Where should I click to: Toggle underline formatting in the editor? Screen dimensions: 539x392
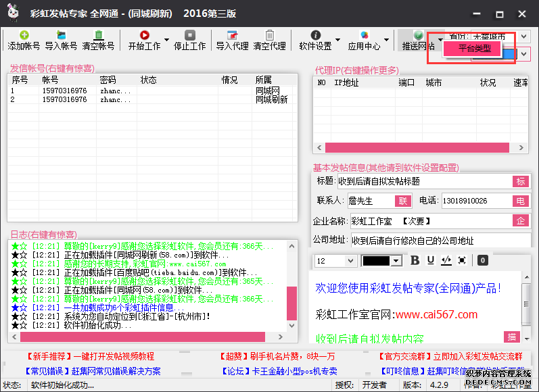tap(431, 260)
